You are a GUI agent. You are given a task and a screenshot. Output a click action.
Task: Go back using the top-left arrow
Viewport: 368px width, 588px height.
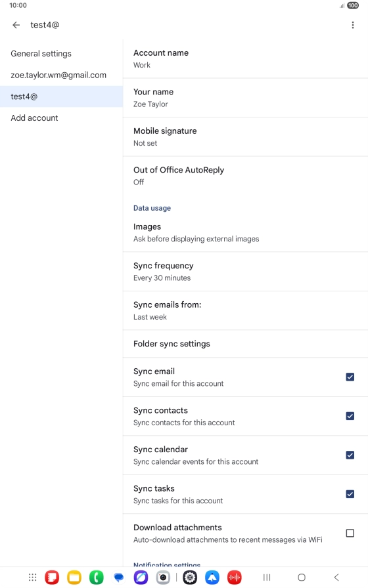tap(16, 25)
